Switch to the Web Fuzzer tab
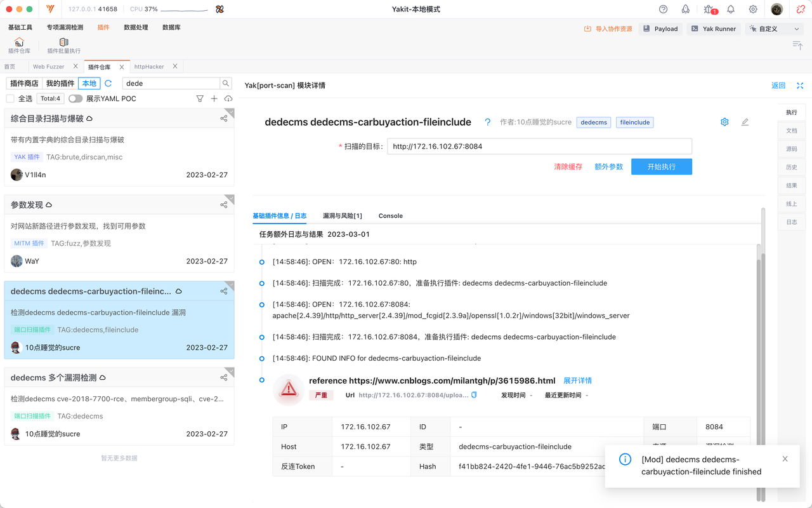The width and height of the screenshot is (812, 508). [49, 67]
